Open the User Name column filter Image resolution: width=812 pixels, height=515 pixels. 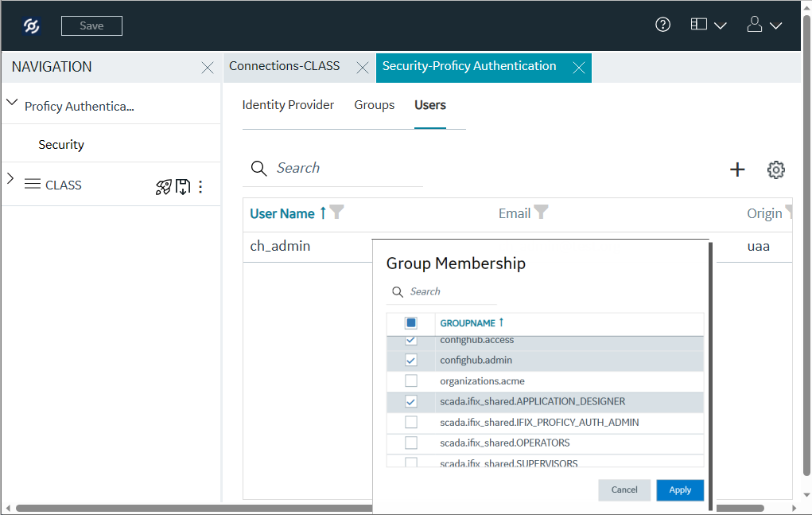click(x=336, y=212)
